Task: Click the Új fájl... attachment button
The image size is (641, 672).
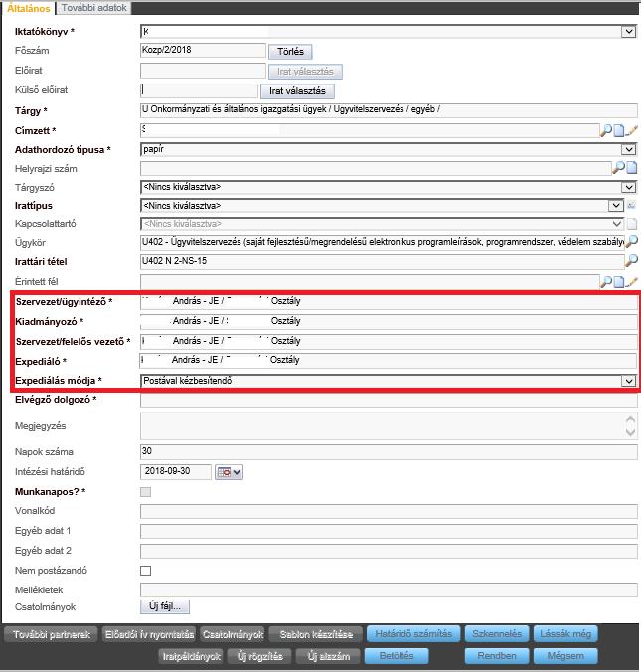Action: pyautogui.click(x=165, y=606)
